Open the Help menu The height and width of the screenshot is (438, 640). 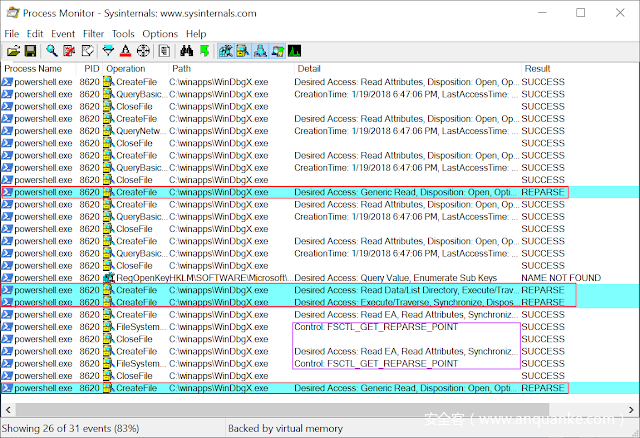click(196, 34)
